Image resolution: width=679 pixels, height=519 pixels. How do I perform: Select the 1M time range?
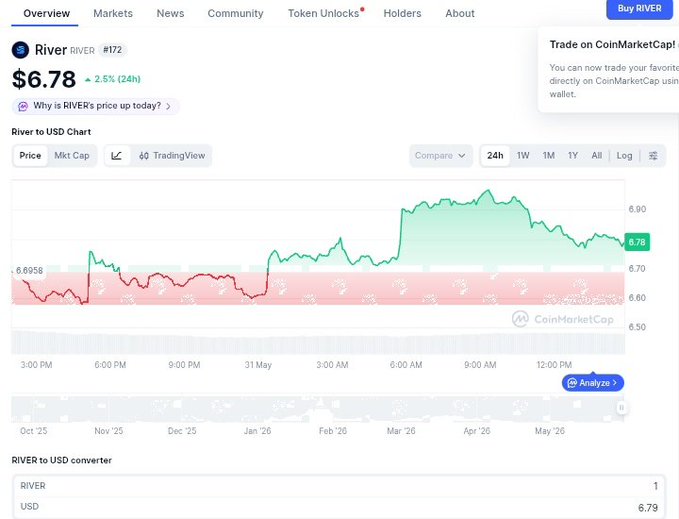549,155
